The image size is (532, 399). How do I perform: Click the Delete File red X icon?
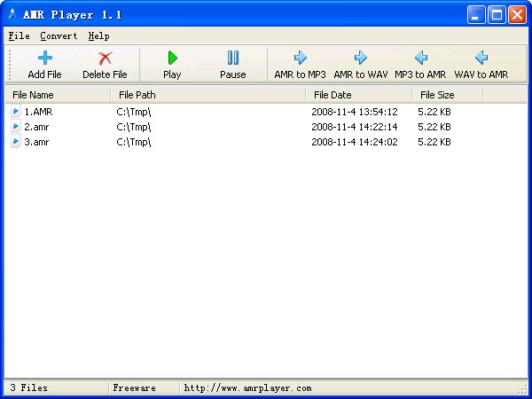click(x=105, y=59)
